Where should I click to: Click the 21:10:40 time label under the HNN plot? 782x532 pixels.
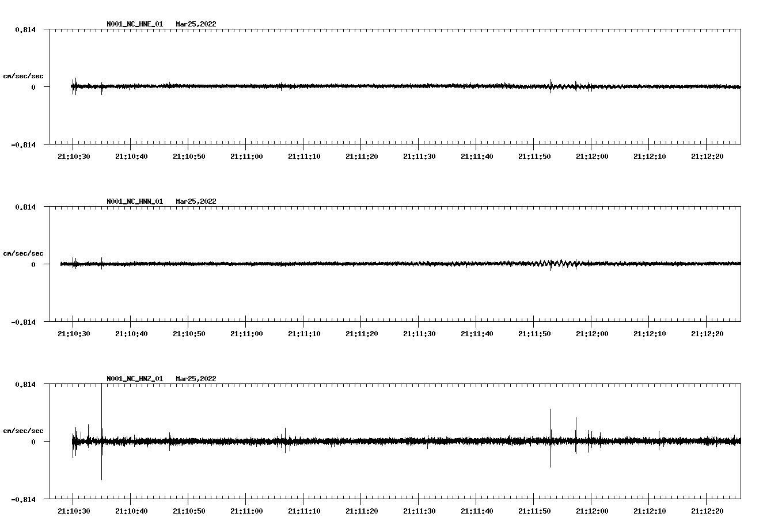pos(131,334)
